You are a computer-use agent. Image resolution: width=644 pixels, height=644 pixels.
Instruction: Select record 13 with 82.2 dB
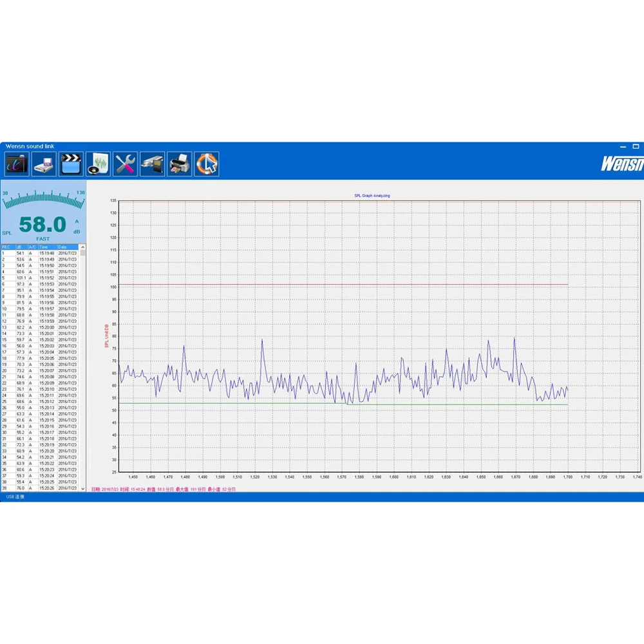pos(40,327)
